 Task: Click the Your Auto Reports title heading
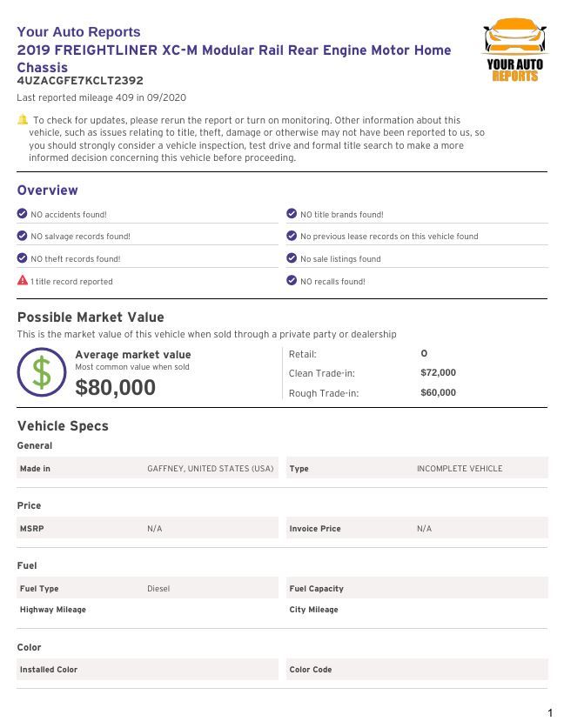pos(78,31)
